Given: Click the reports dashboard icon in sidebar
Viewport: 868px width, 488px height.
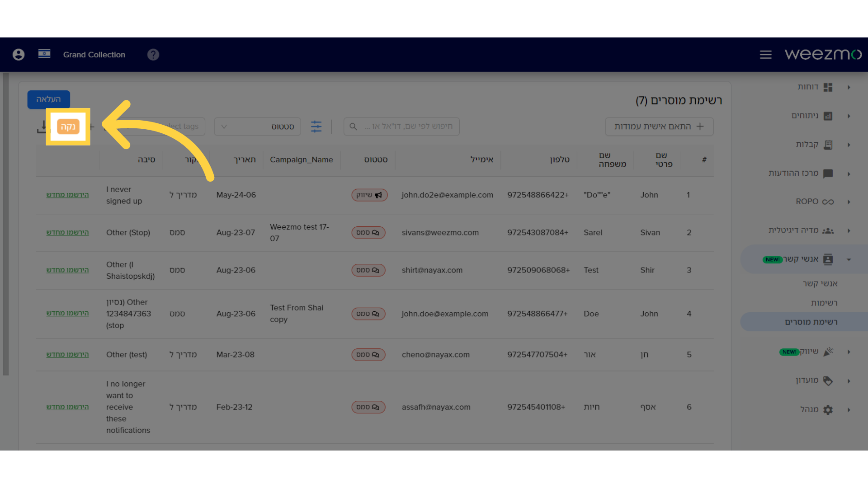Looking at the screenshot, I should (828, 87).
